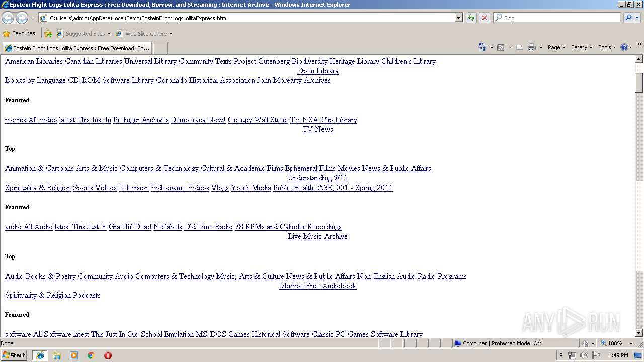The width and height of the screenshot is (644, 362).
Task: Open Internet Explorer from taskbar
Action: (x=40, y=355)
